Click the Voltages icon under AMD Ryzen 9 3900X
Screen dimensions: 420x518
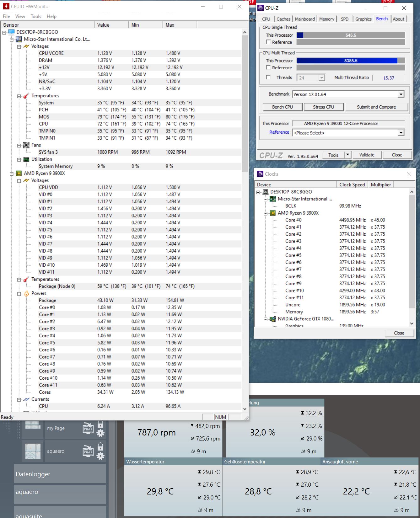pyautogui.click(x=26, y=180)
